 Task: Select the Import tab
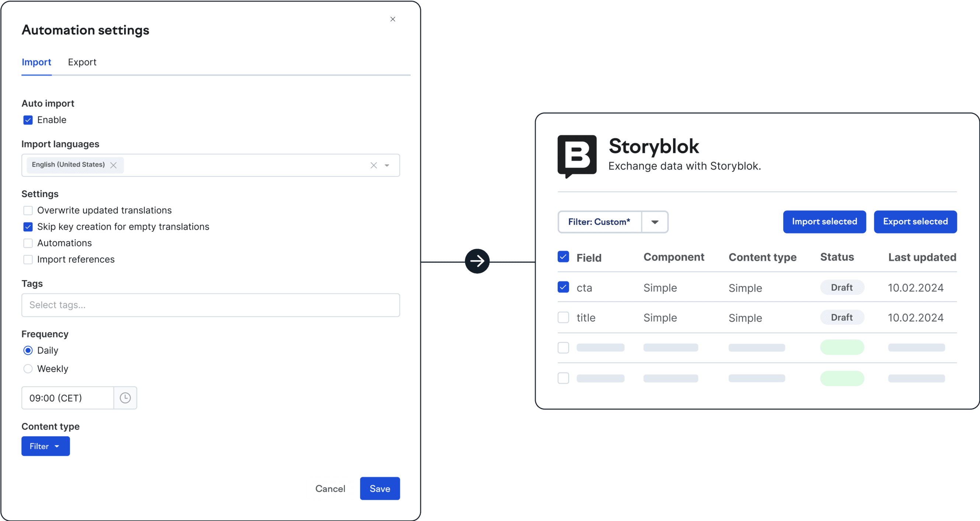tap(36, 62)
